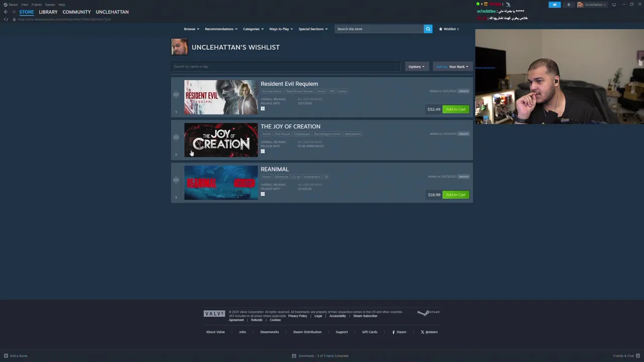Screen dimensions: 644x362
Task: Switch to the STORE tab
Action: tap(27, 12)
